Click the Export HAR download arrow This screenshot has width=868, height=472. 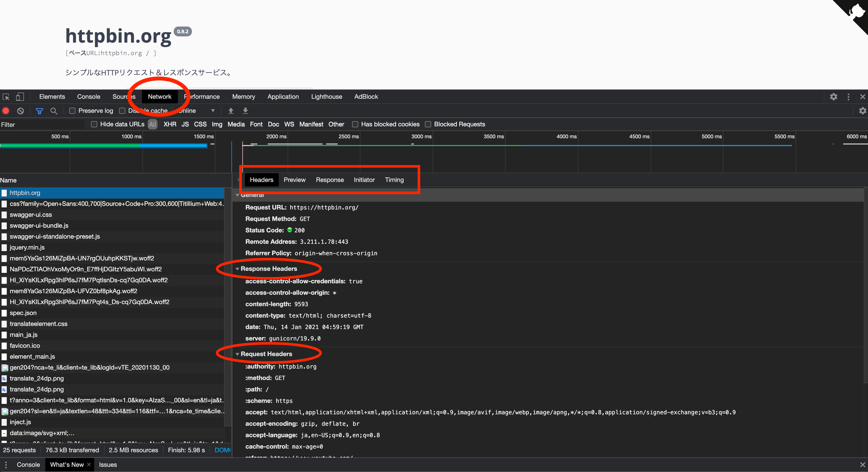(246, 111)
